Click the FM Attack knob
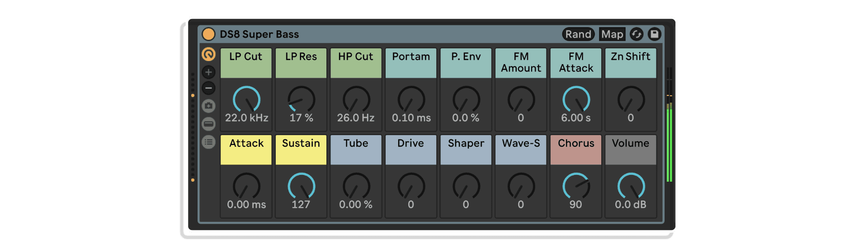This screenshot has width=868, height=249. click(x=576, y=99)
